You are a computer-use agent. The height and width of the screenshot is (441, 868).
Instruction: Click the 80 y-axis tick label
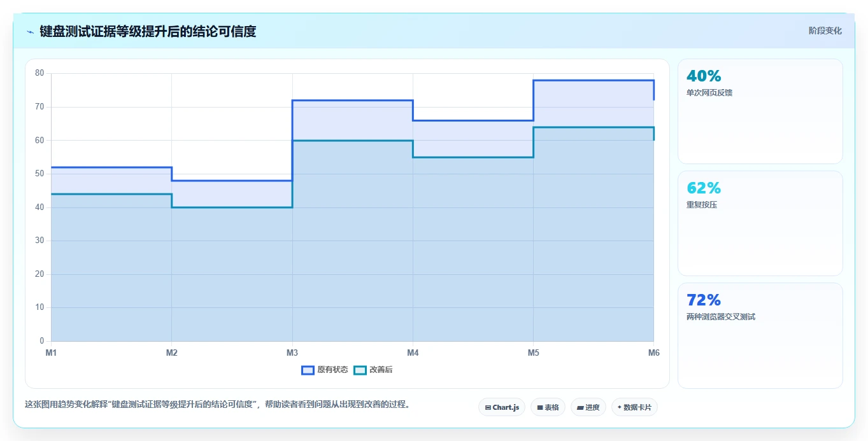click(39, 73)
